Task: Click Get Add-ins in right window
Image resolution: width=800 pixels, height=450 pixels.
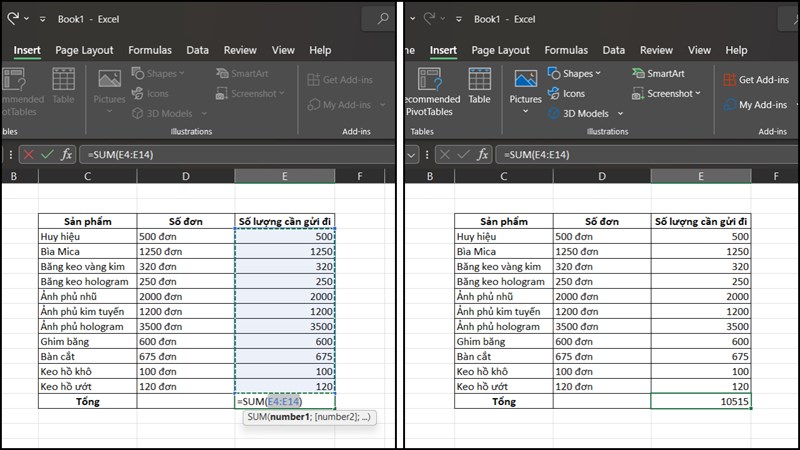Action: 756,80
